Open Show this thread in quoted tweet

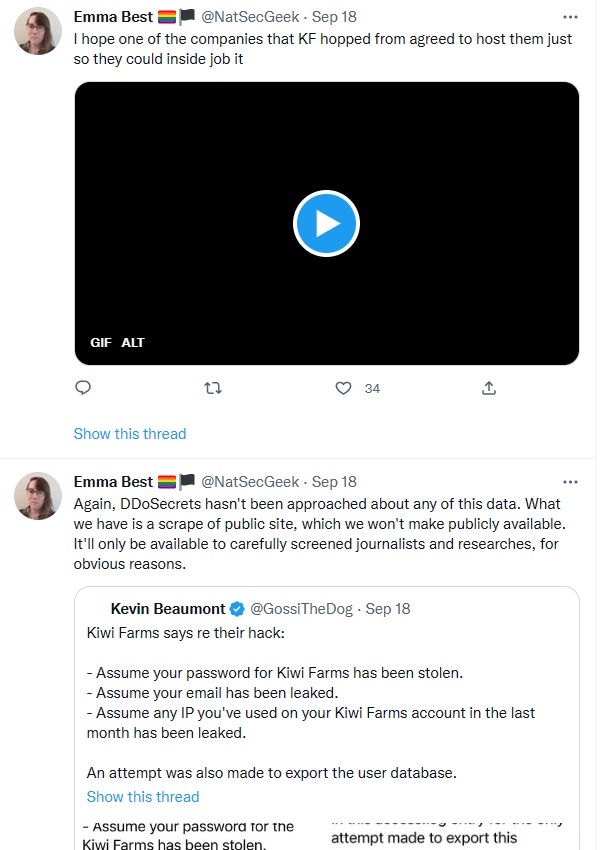(x=143, y=796)
